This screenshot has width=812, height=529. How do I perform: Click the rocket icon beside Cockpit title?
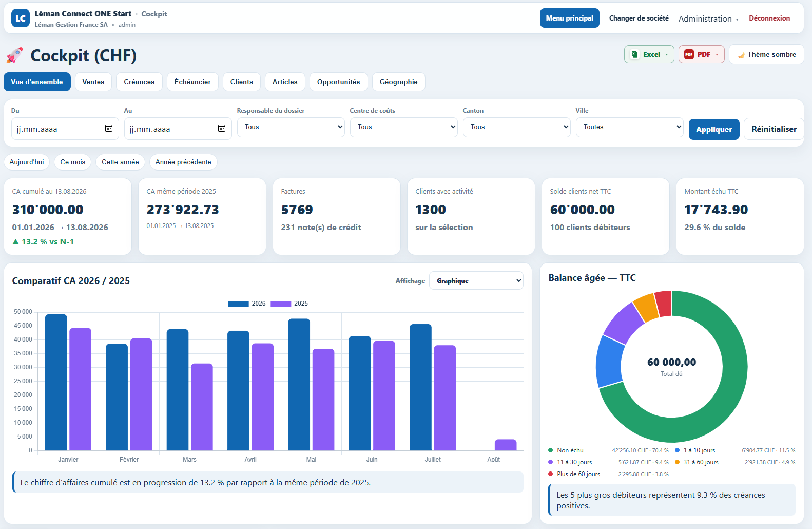click(x=15, y=55)
